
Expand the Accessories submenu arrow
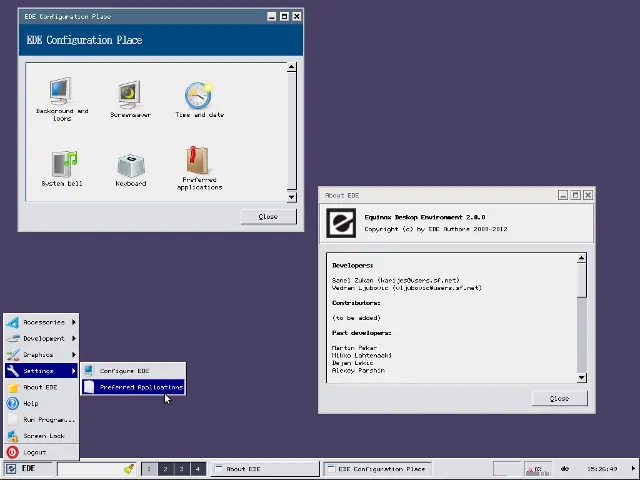pyautogui.click(x=74, y=322)
